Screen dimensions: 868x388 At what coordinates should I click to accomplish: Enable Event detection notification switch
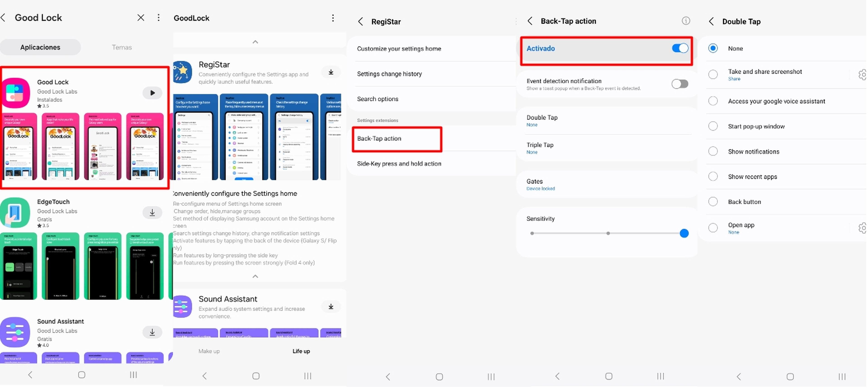click(680, 84)
